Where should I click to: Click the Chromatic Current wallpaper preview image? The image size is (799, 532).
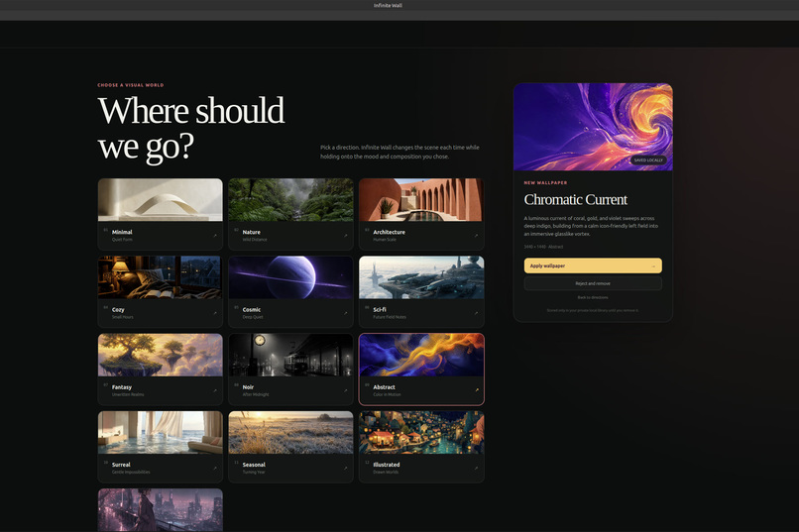pyautogui.click(x=593, y=127)
